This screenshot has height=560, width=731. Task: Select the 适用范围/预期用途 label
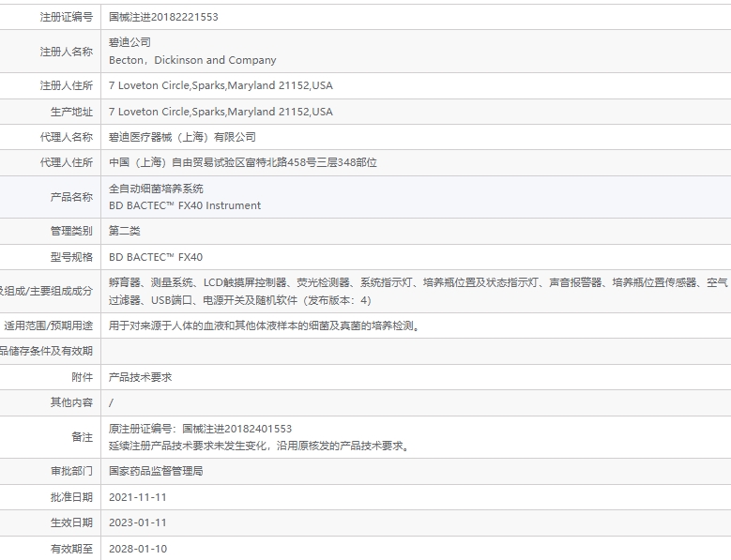tap(49, 326)
